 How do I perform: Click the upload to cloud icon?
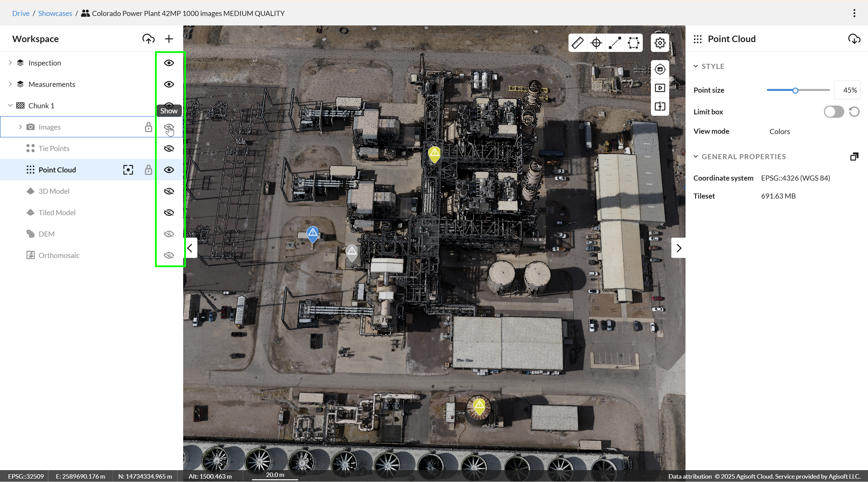[x=148, y=39]
